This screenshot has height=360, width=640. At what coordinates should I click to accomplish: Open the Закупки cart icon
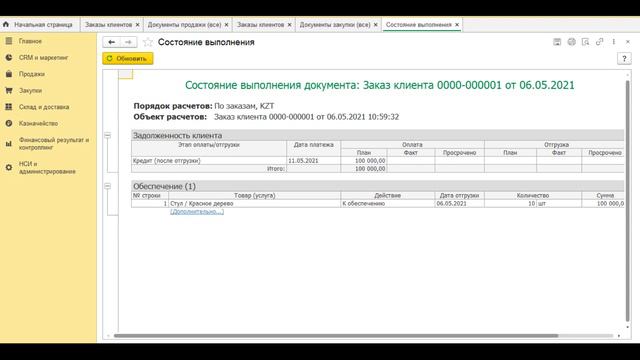(x=9, y=90)
